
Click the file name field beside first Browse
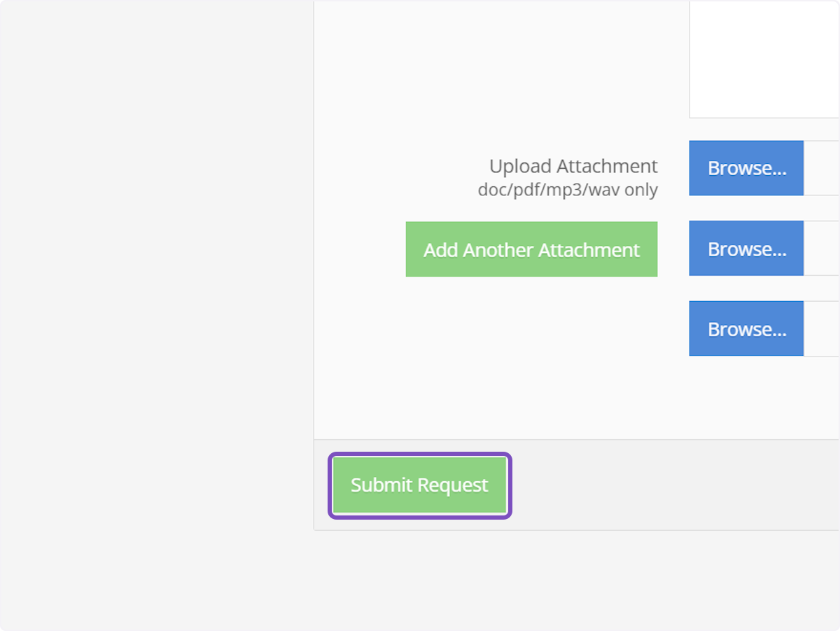click(822, 168)
